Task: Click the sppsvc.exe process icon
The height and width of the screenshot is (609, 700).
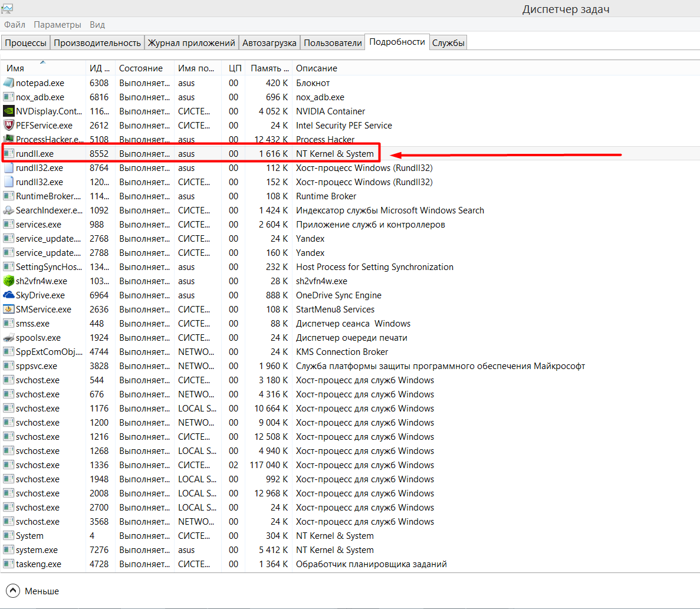Action: [x=8, y=366]
